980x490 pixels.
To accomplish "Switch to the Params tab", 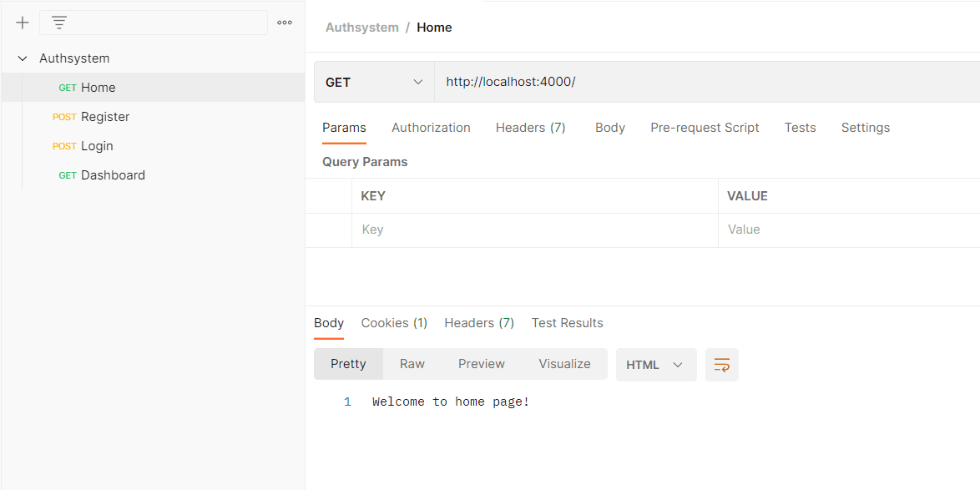I will tap(344, 128).
